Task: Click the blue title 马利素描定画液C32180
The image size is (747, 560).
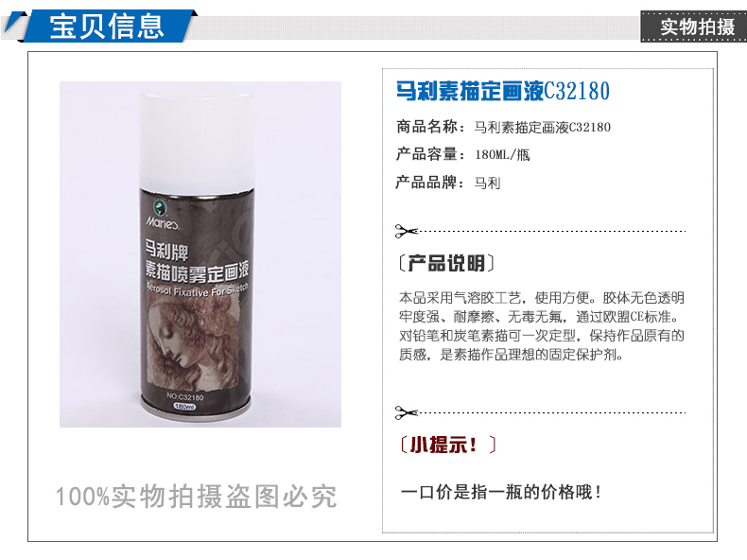Action: coord(503,91)
